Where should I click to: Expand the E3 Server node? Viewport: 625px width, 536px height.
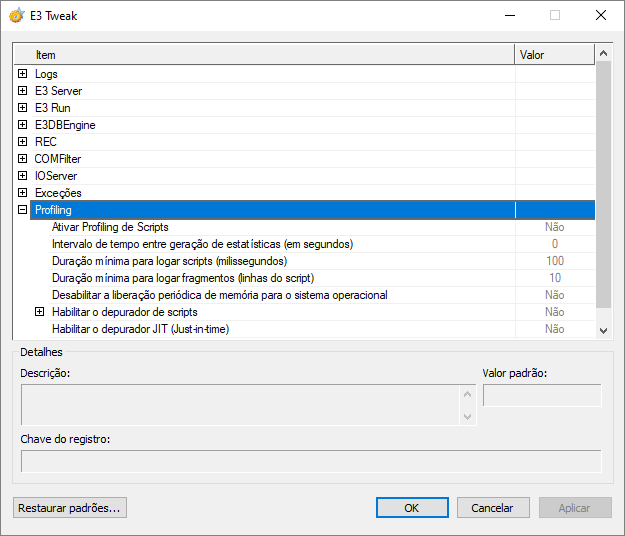23,91
